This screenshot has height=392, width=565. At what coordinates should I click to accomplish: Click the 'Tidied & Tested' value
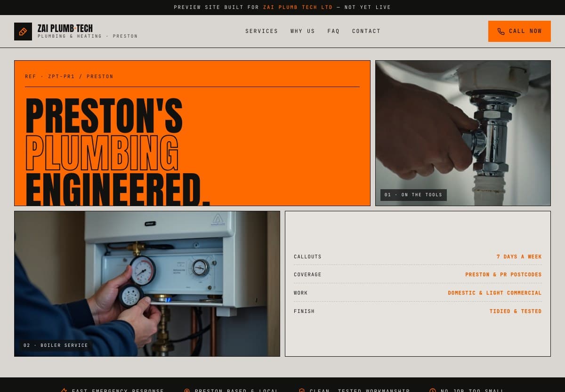click(516, 311)
